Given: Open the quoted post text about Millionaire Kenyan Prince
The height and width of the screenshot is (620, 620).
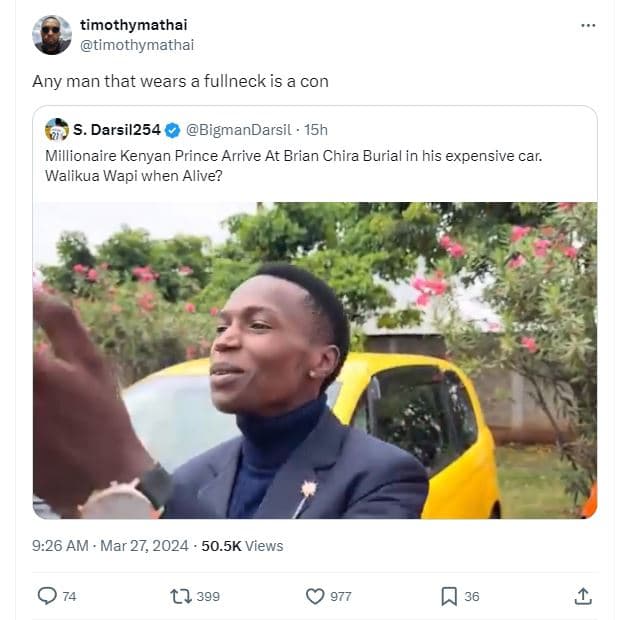Looking at the screenshot, I should 300,166.
